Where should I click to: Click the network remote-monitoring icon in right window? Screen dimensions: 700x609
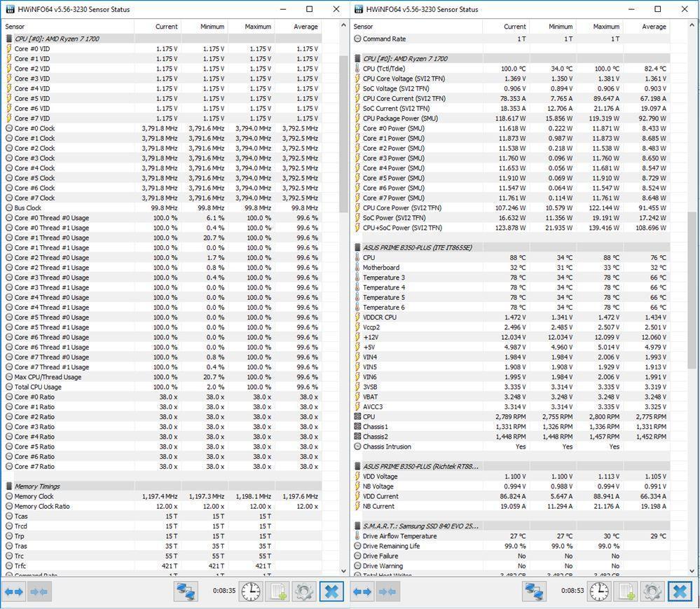click(535, 591)
